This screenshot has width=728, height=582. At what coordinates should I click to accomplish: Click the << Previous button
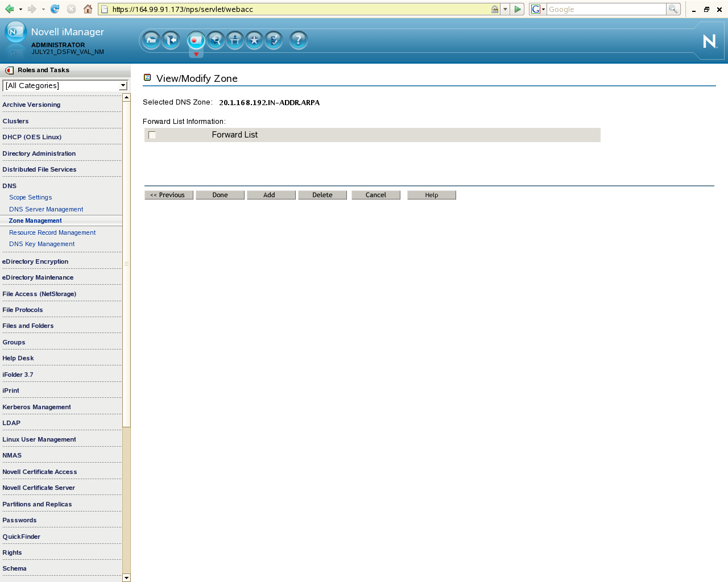169,195
